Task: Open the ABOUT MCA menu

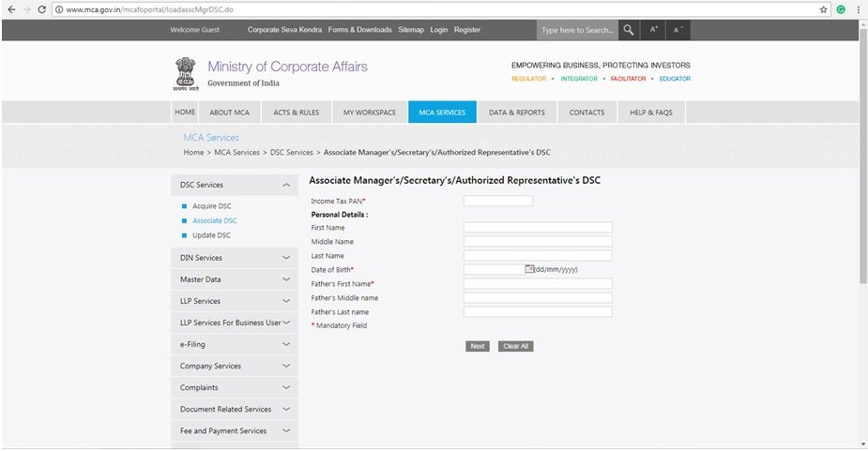Action: (230, 113)
